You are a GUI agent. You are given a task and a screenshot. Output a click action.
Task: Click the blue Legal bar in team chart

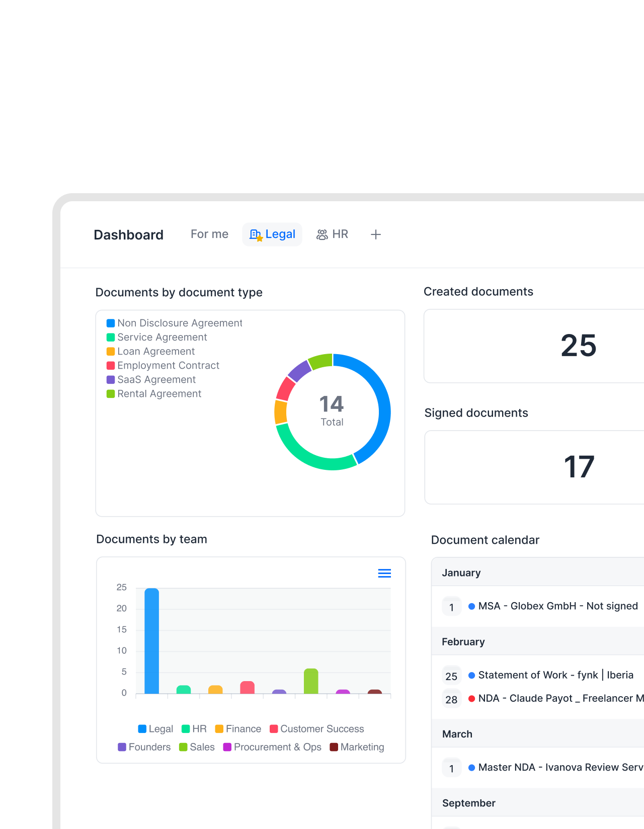(151, 641)
